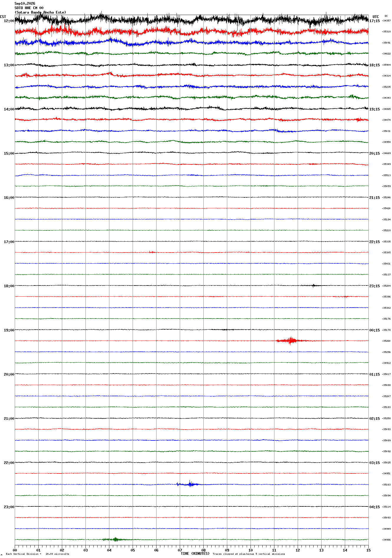Click the Traces clipped footer note
The image size is (392, 558).
click(x=249, y=554)
